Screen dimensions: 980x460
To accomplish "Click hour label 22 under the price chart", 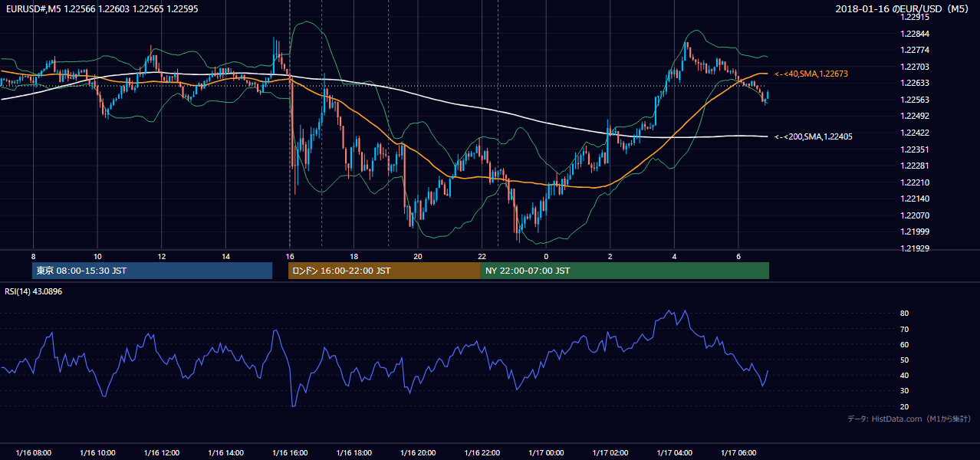I will 482,256.
